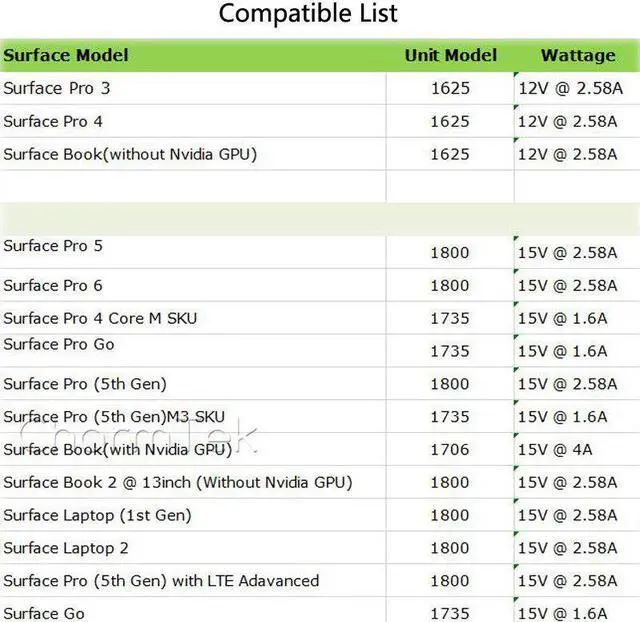Select the Surface Pro Go cell
Viewport: 640px width, 622px height.
click(193, 351)
